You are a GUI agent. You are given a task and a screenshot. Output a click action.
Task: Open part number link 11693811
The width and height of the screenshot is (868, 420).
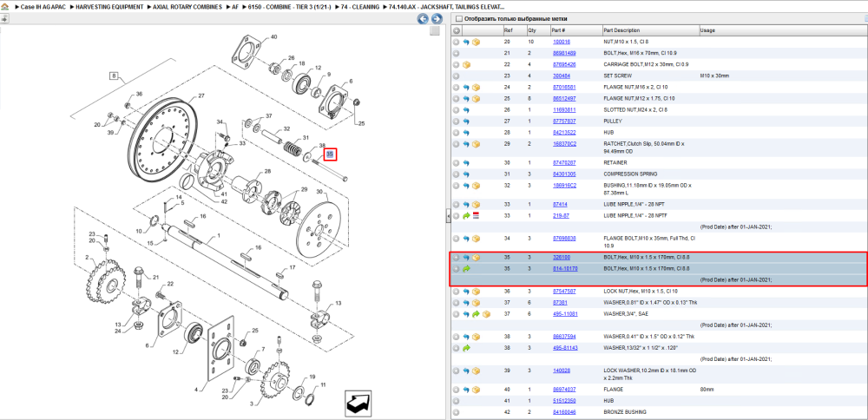(x=564, y=109)
